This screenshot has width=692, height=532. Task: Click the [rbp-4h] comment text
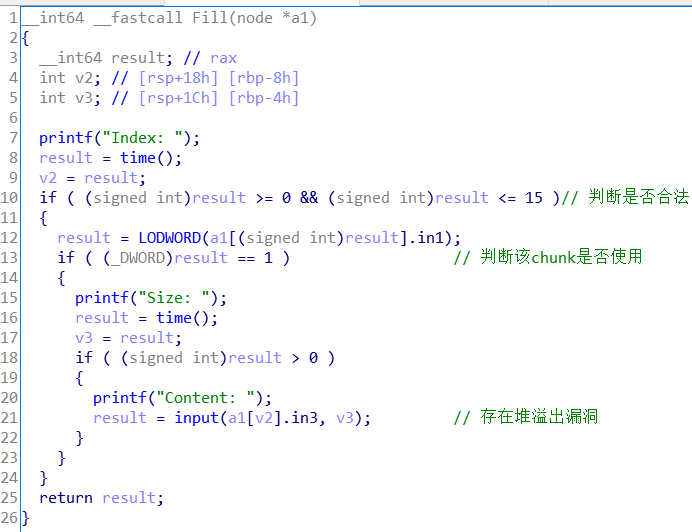coord(264,98)
